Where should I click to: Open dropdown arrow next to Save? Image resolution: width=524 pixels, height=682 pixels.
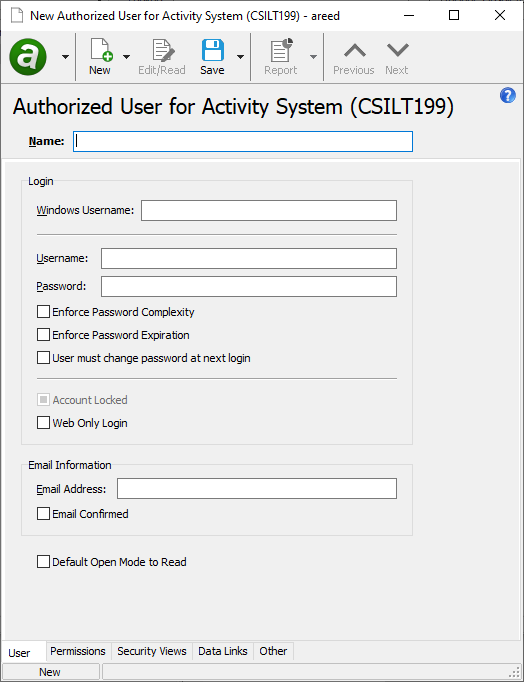[240, 57]
